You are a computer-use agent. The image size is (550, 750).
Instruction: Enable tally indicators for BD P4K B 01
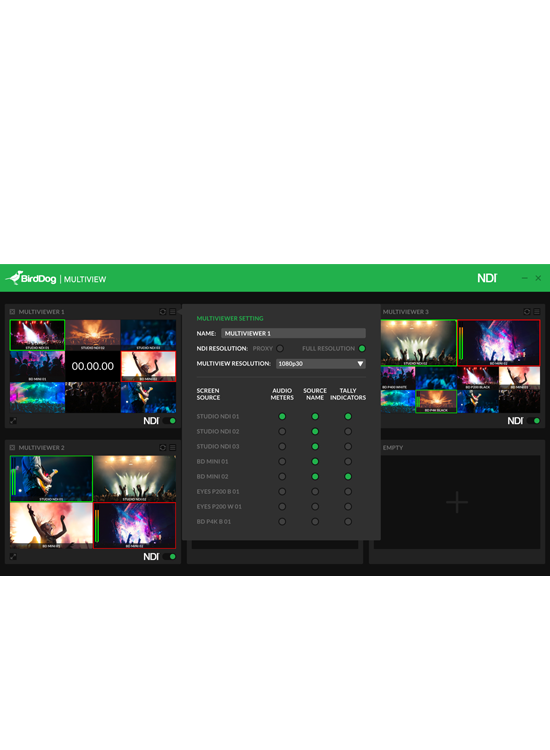348,521
